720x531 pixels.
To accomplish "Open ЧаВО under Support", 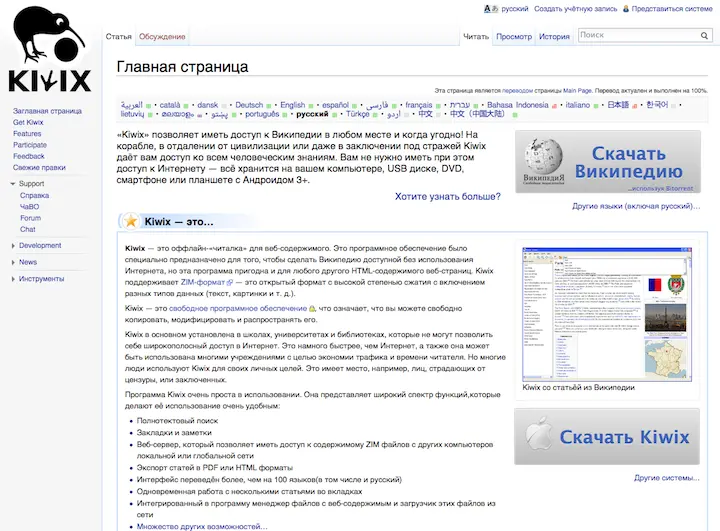I will (29, 207).
